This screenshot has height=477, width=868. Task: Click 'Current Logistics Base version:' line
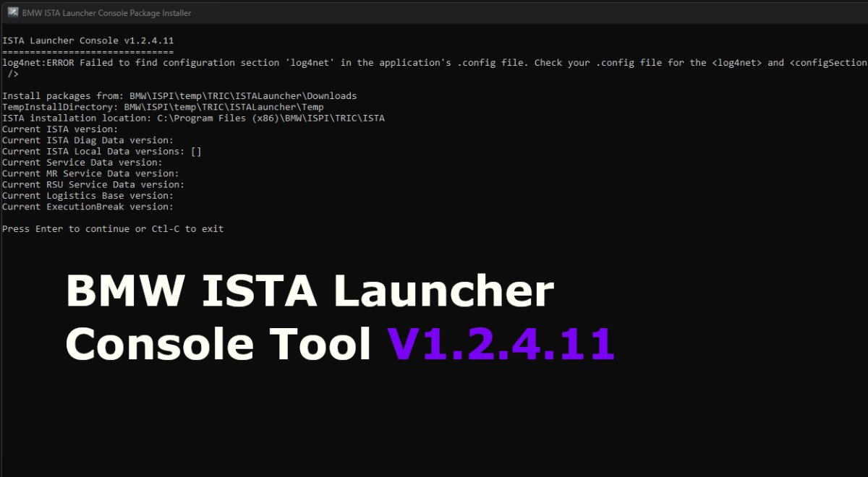click(x=88, y=196)
